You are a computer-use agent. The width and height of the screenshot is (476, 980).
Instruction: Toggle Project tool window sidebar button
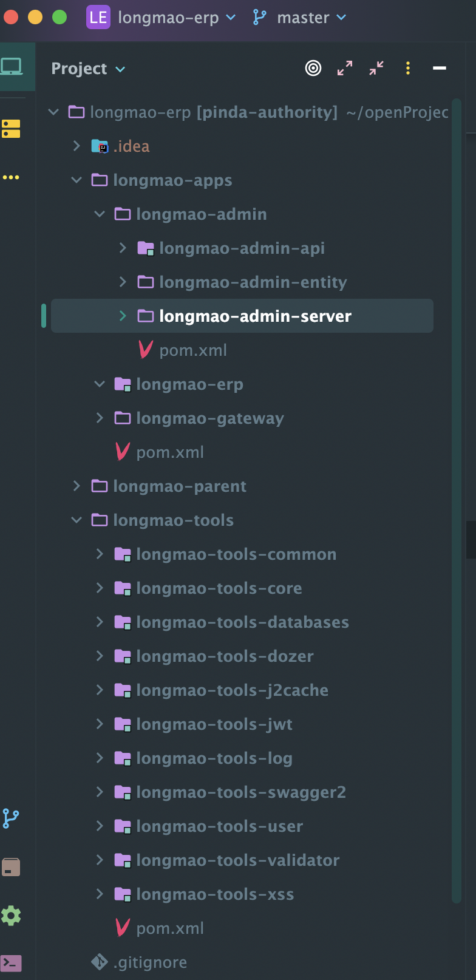pos(11,66)
